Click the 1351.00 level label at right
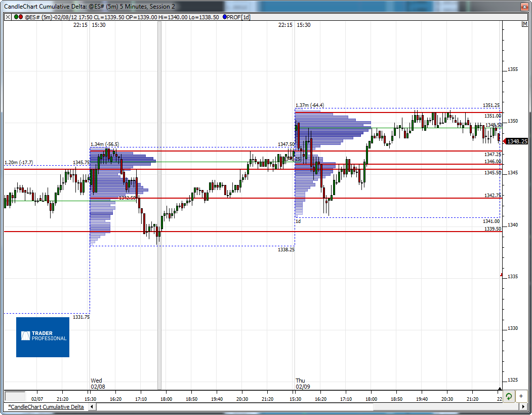Image resolution: width=532 pixels, height=415 pixels. [x=493, y=116]
